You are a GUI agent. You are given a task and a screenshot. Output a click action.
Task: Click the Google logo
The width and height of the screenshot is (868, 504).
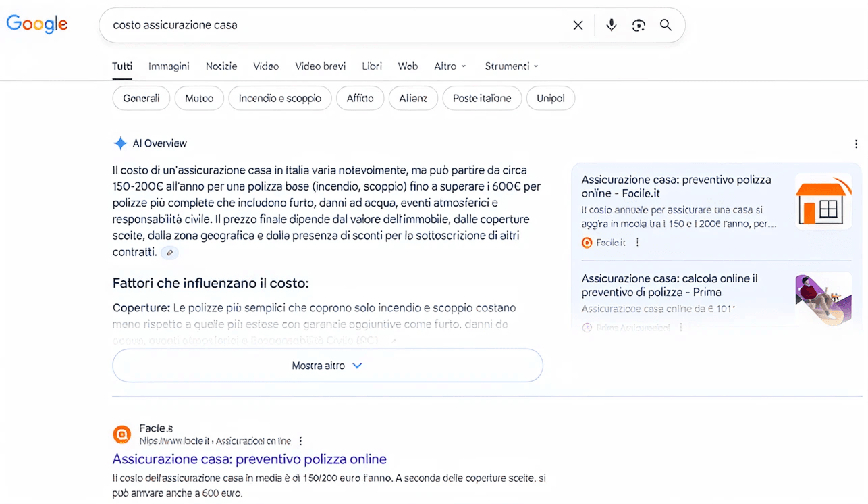(x=37, y=24)
